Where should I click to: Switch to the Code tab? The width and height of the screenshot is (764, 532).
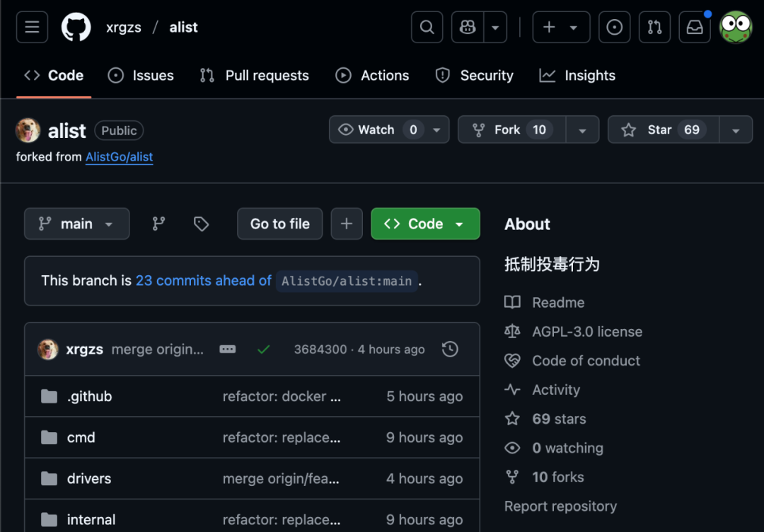[54, 76]
